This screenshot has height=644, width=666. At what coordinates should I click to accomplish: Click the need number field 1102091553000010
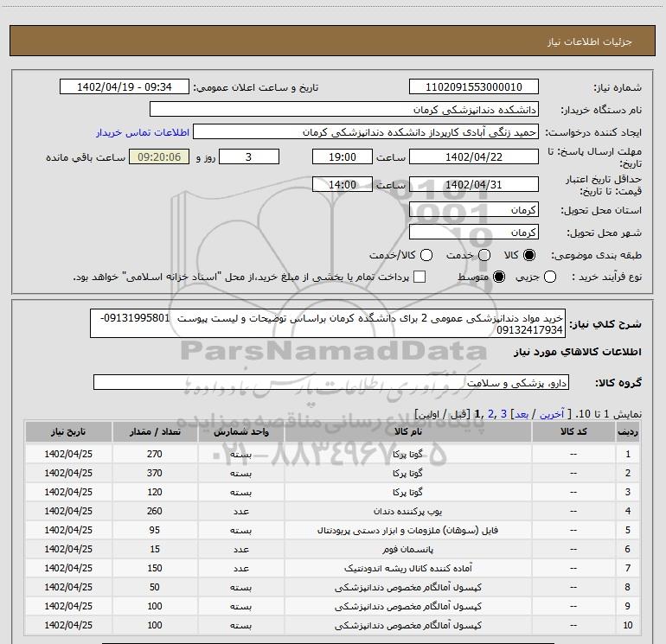pos(474,86)
